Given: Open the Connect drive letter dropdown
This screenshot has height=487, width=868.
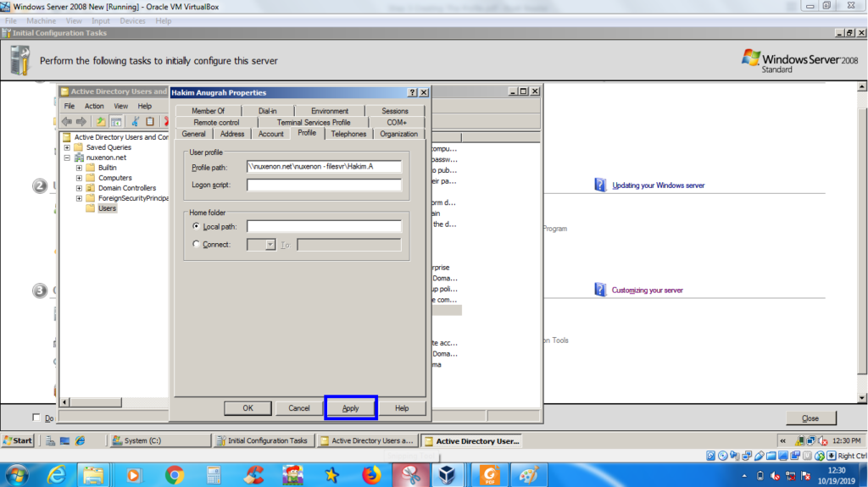Looking at the screenshot, I should [x=270, y=245].
